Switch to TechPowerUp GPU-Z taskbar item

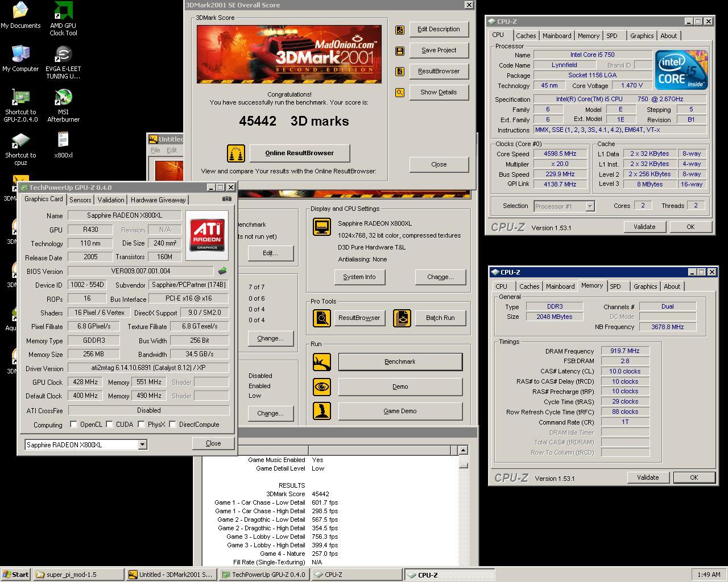point(264,575)
